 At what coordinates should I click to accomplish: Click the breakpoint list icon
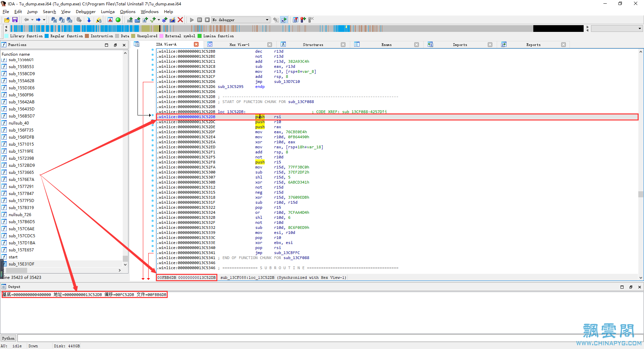pos(296,20)
